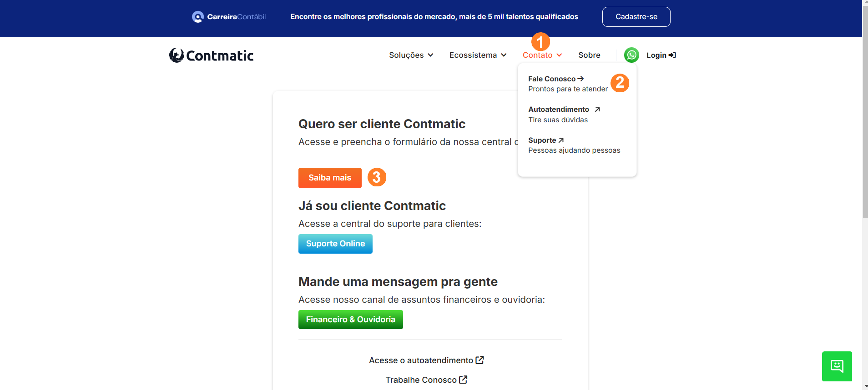Open the Trabalhe Conosco link

(x=426, y=380)
